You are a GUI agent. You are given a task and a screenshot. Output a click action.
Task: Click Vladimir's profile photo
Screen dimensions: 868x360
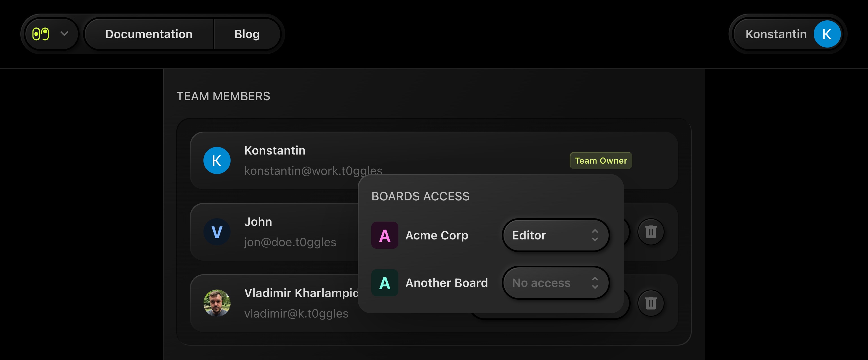pos(217,303)
